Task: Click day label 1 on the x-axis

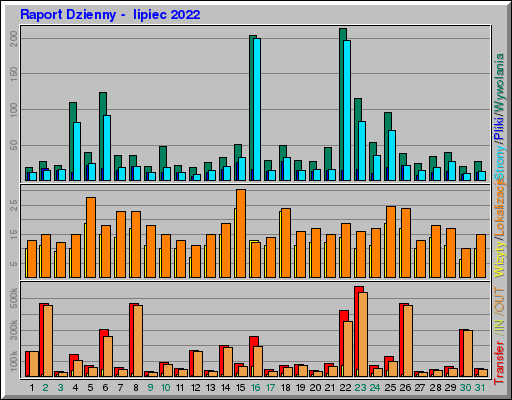Action: pyautogui.click(x=32, y=388)
